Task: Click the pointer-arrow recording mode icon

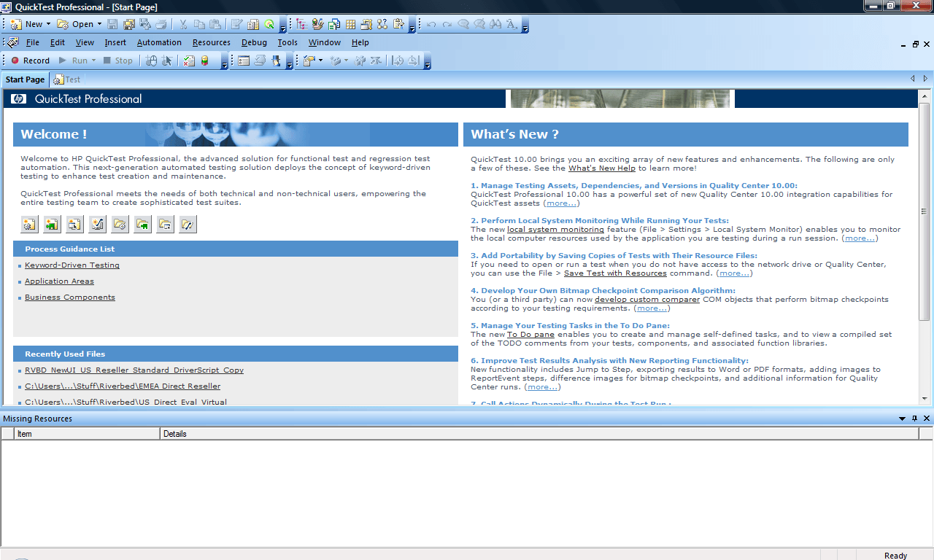Action: pyautogui.click(x=167, y=61)
